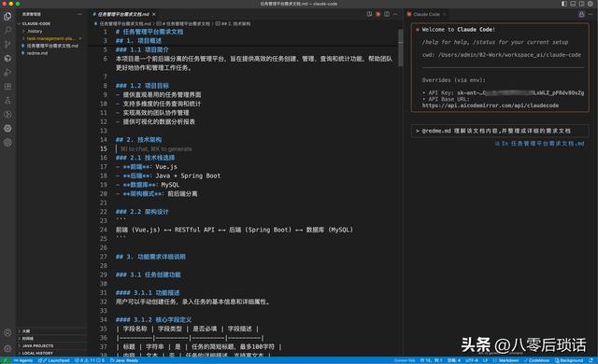Click the Codeium status bar item
The width and height of the screenshot is (598, 364).
[x=536, y=360]
